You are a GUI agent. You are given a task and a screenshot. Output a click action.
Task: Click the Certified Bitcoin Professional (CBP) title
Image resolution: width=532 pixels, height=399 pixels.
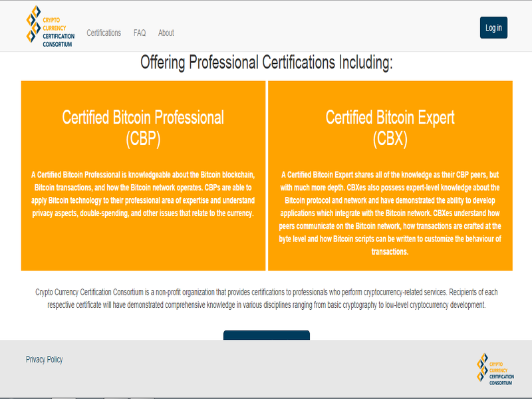[143, 118]
